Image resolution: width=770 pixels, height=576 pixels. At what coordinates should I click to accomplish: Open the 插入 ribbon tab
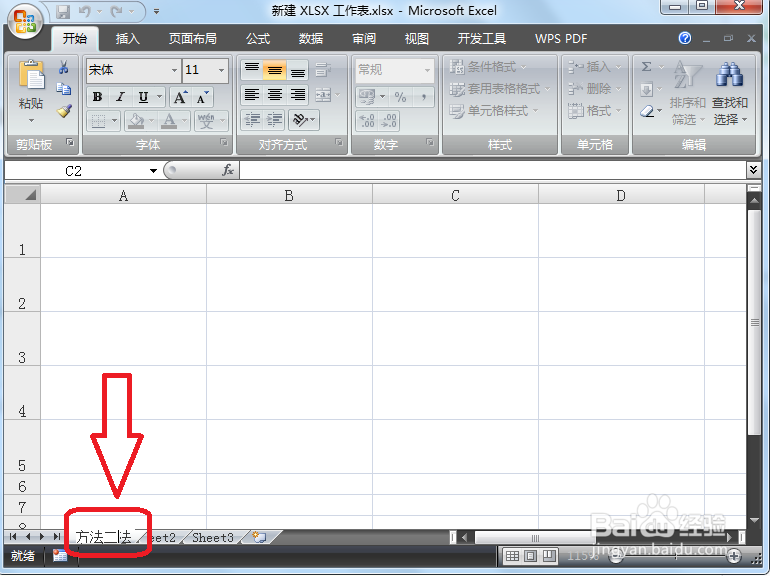[128, 38]
